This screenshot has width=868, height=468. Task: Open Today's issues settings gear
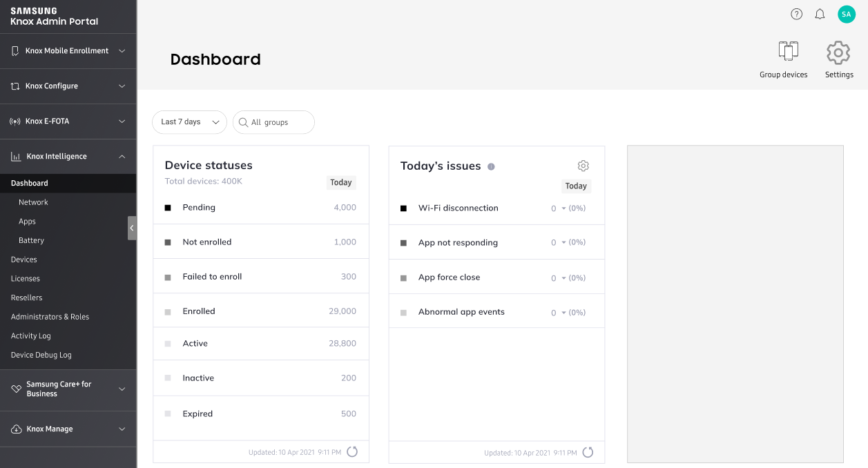584,166
